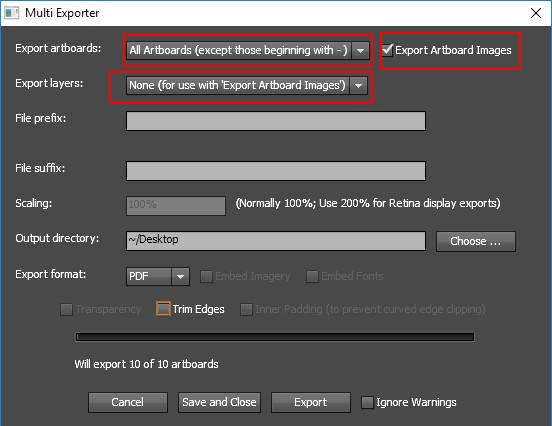
Task: Toggle the Embed Imagery checkbox
Action: pyautogui.click(x=206, y=276)
